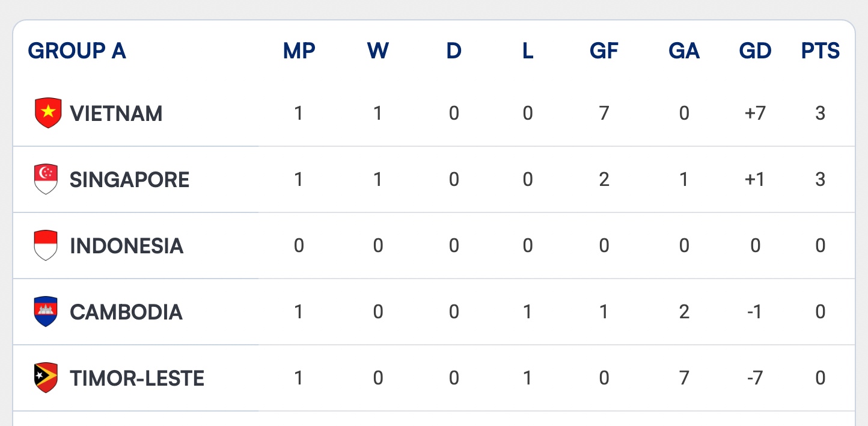Click the Singapore flag shield icon
The height and width of the screenshot is (426, 868).
pos(46,179)
